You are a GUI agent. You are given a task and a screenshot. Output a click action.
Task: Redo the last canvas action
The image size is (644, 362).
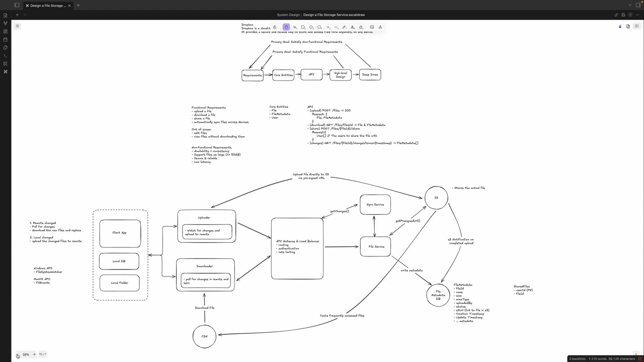point(45,354)
